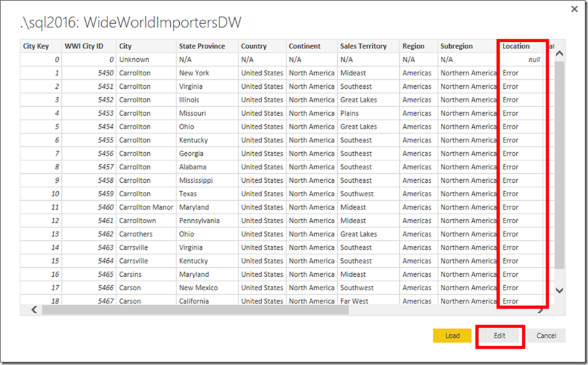Click Northern America cell in Missouri row
Image resolution: width=588 pixels, height=365 pixels.
click(x=467, y=113)
